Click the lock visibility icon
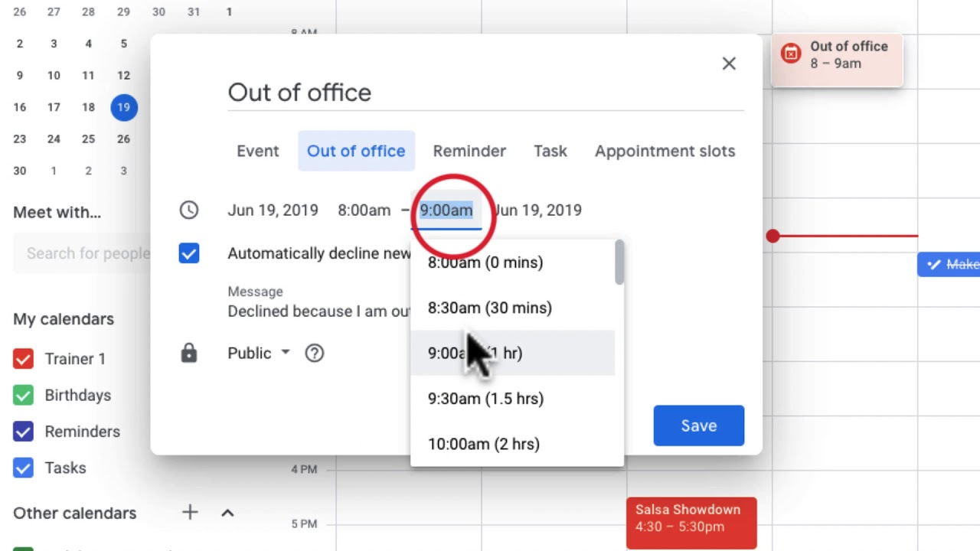 click(x=188, y=353)
